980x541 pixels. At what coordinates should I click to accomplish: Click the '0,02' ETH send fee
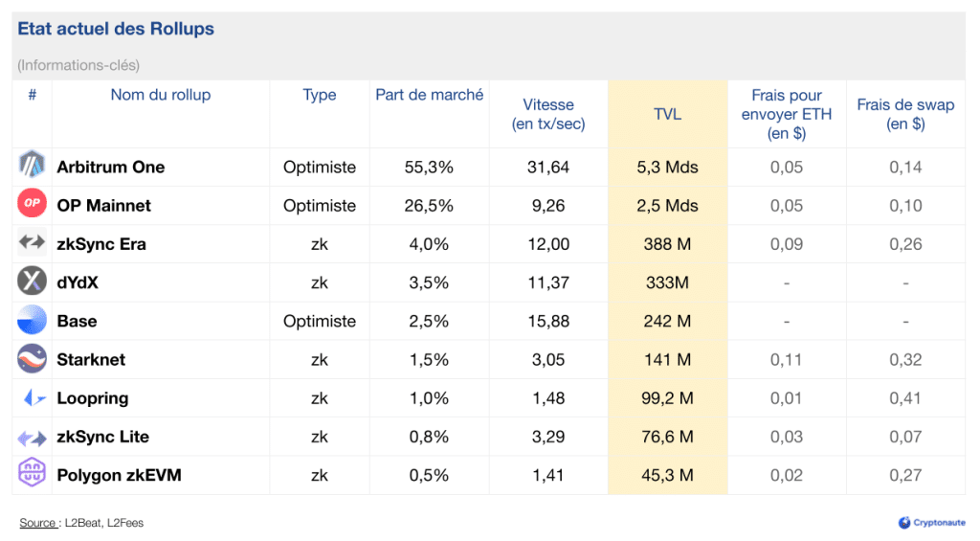click(x=787, y=475)
